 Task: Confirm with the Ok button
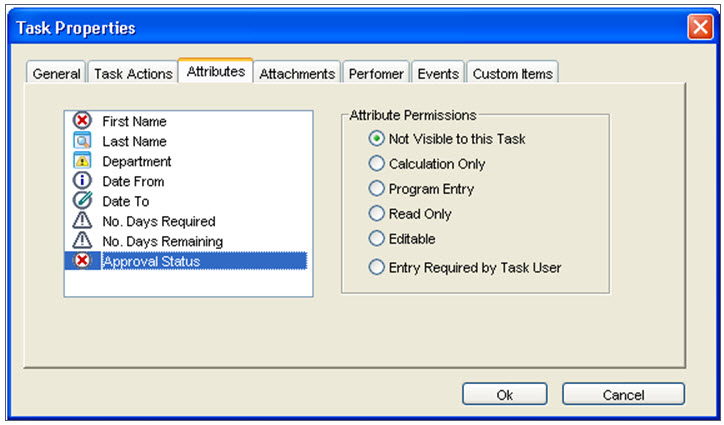click(505, 394)
